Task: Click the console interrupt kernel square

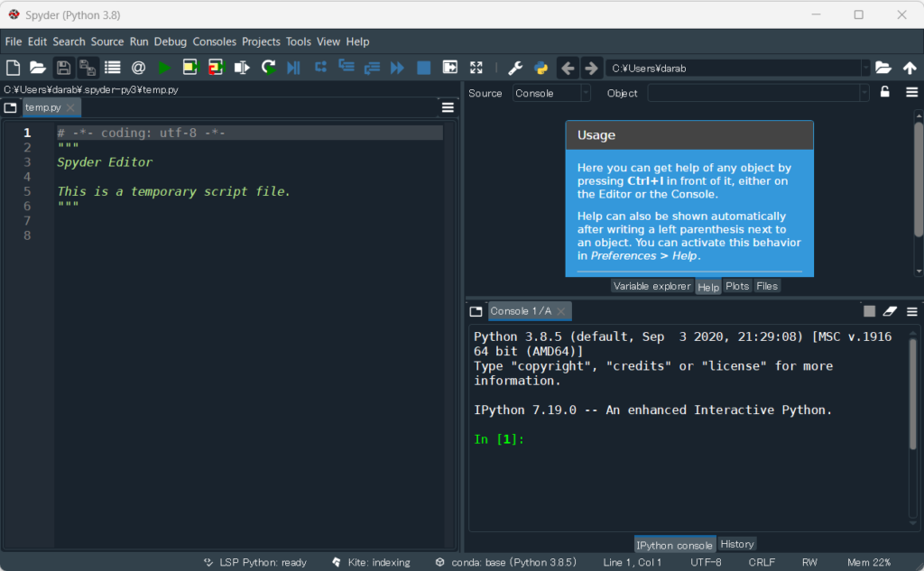Action: click(x=869, y=311)
